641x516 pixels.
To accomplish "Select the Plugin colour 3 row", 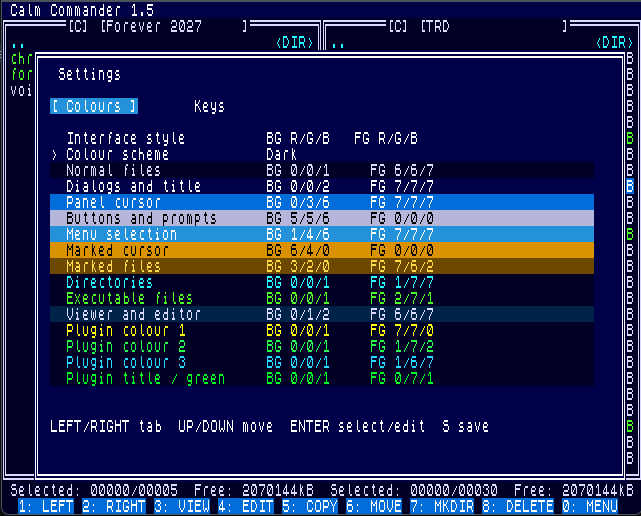I will pyautogui.click(x=322, y=362).
